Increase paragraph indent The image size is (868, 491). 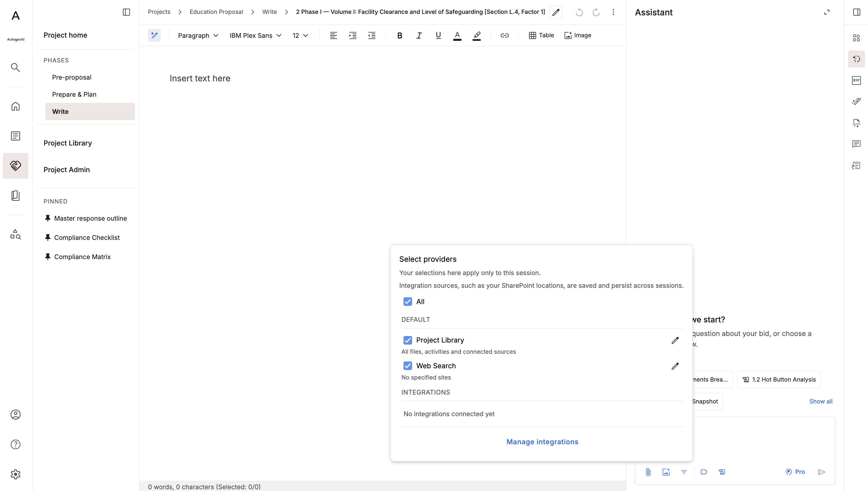(x=353, y=35)
